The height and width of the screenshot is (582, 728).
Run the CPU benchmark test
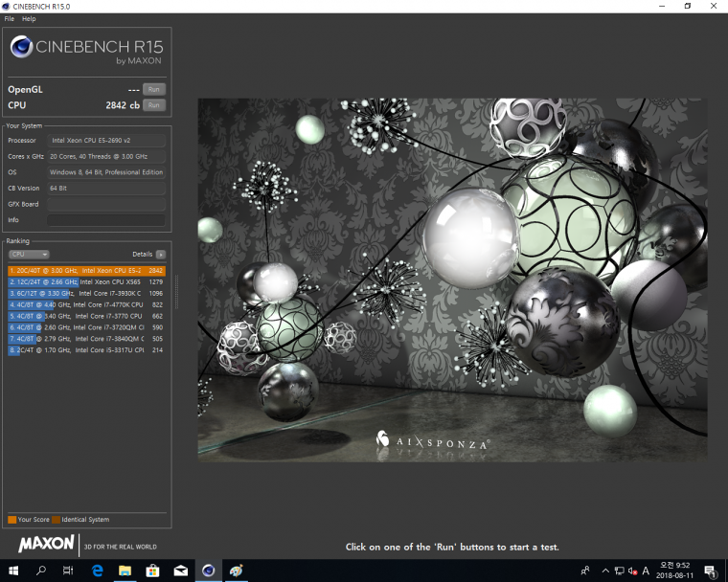(153, 105)
